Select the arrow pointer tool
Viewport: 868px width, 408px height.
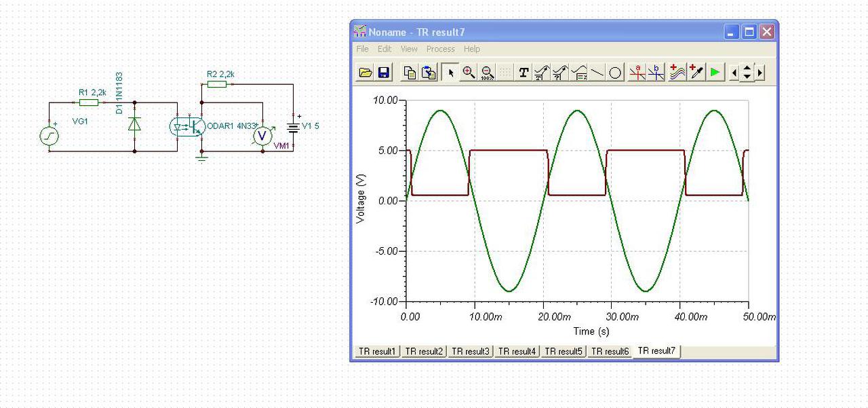coord(450,73)
